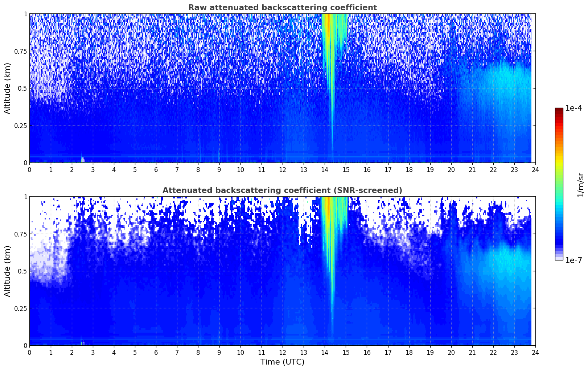Click the 0.5 altitude tick in upper plot
The height and width of the screenshot is (370, 588).
click(22, 88)
